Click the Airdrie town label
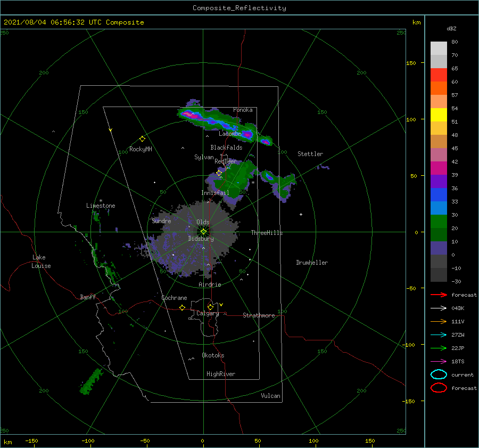This screenshot has width=479, height=448. [x=210, y=284]
